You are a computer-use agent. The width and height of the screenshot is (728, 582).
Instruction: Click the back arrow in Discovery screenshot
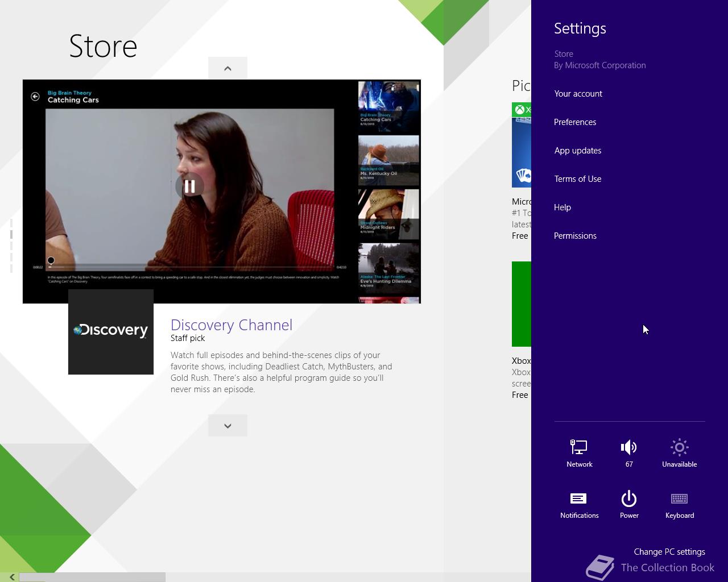click(35, 97)
